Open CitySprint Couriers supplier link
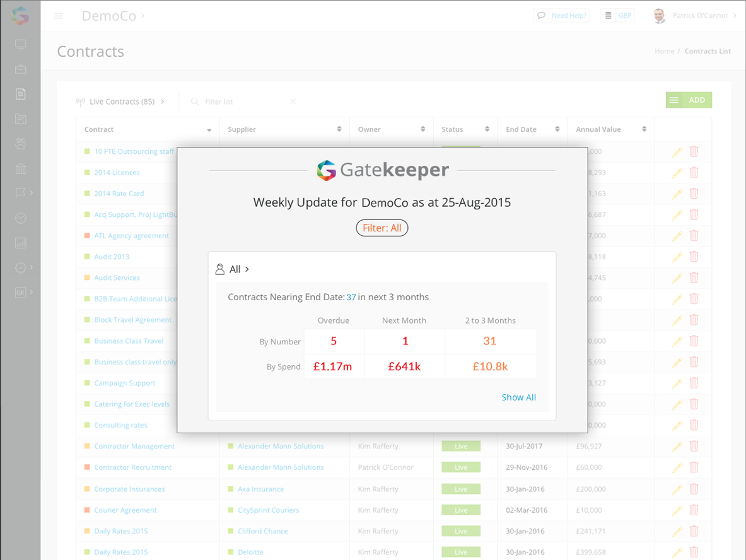 269,510
